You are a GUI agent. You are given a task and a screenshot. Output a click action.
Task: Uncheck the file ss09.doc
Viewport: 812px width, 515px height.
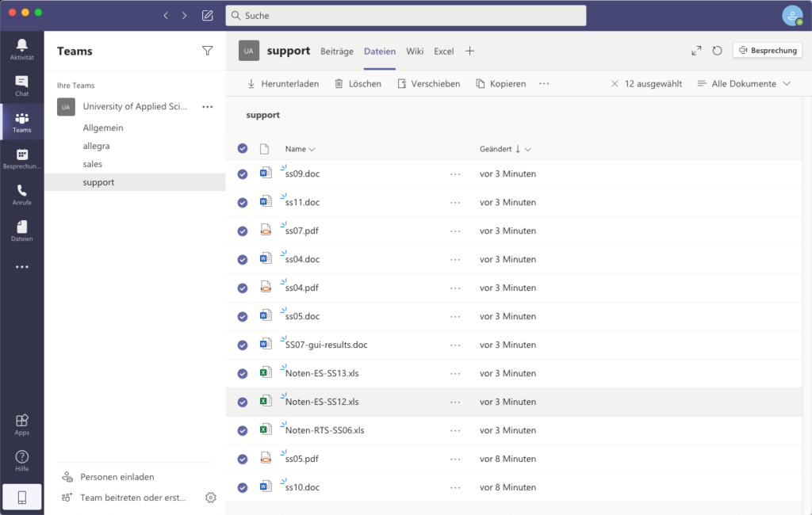[x=242, y=174]
